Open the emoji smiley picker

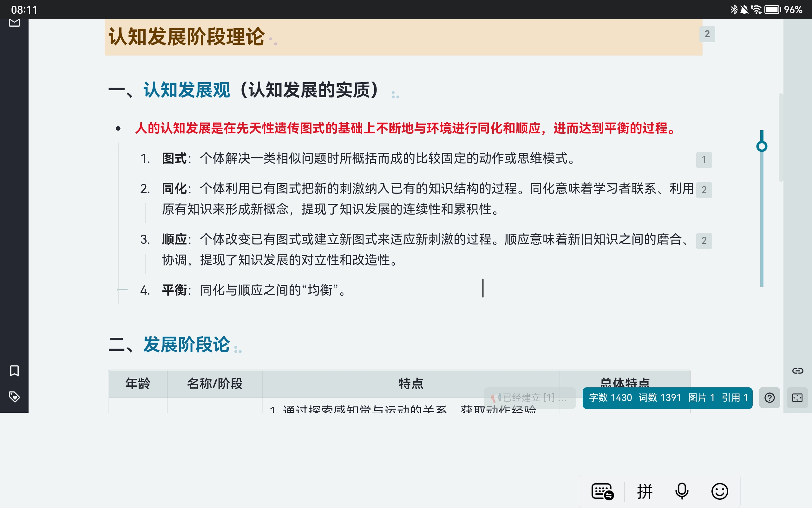[x=720, y=491]
